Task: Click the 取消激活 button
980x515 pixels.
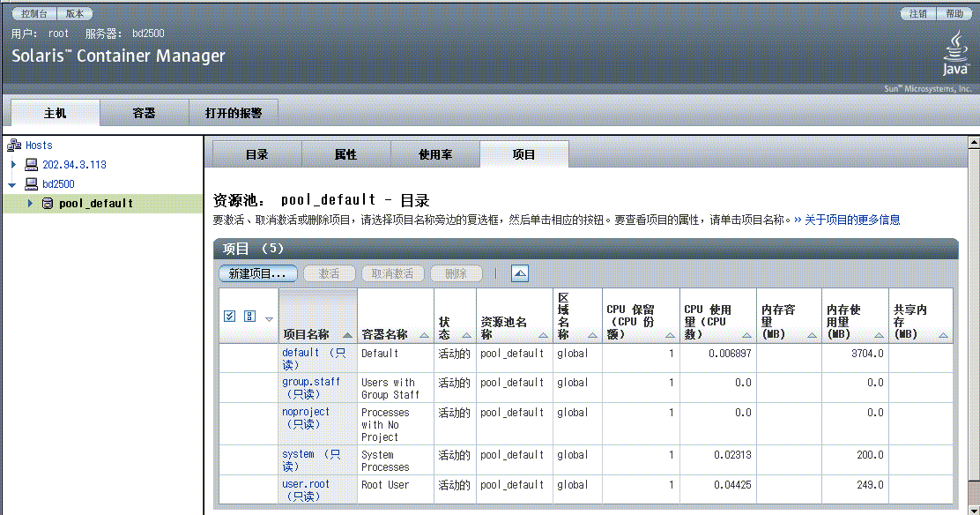Action: tap(392, 273)
